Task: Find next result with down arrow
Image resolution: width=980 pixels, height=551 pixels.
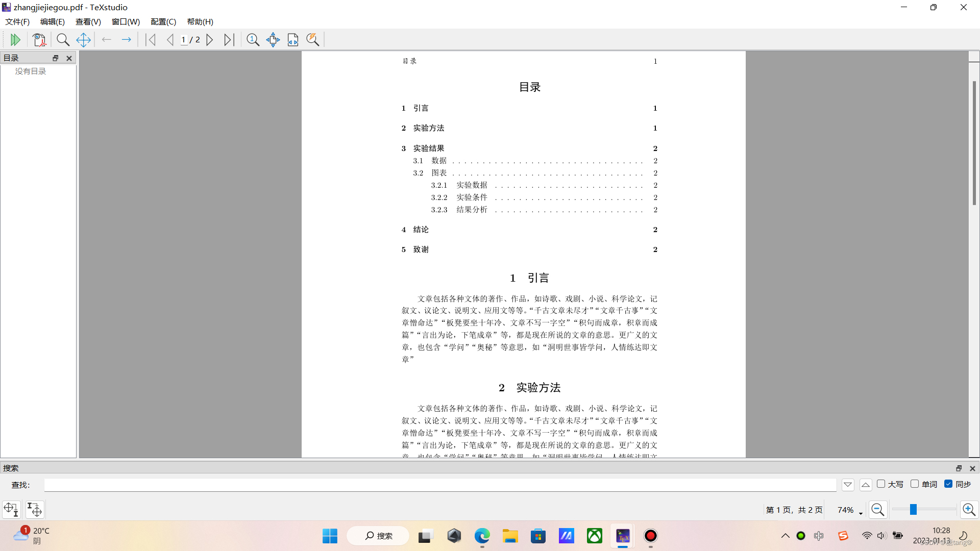Action: [x=848, y=485]
